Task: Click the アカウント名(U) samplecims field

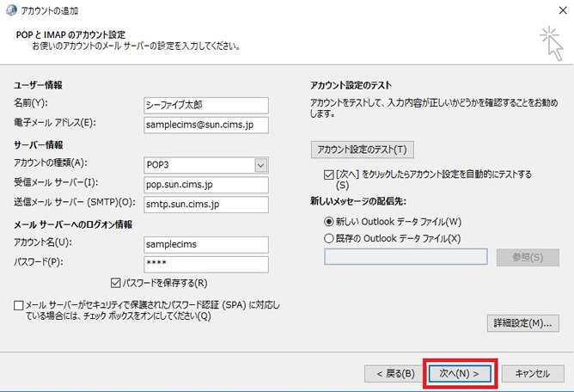Action: (206, 244)
